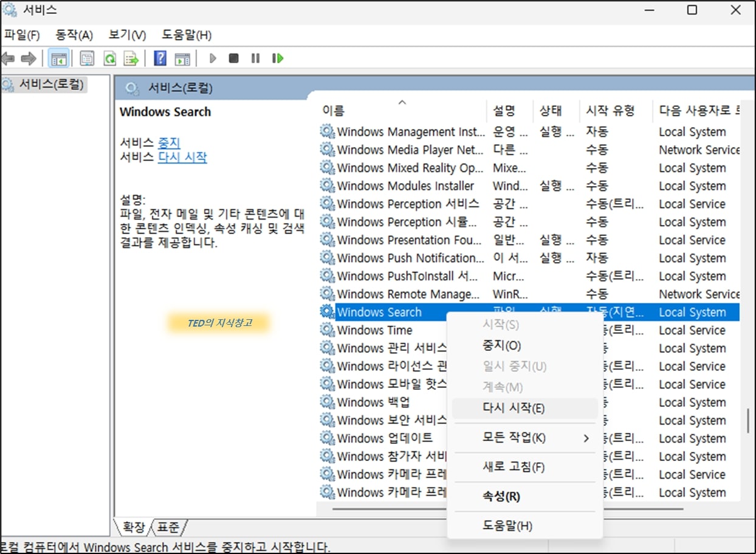756x554 pixels.
Task: Click the Export list toolbar icon
Action: pyautogui.click(x=131, y=58)
